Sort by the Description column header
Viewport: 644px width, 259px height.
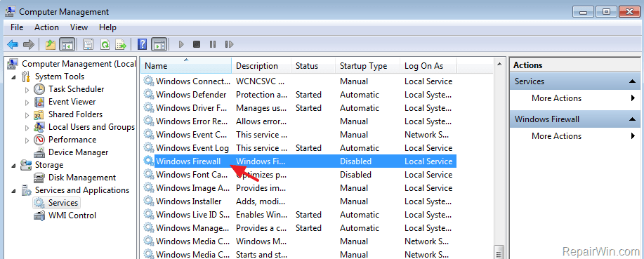(x=262, y=66)
